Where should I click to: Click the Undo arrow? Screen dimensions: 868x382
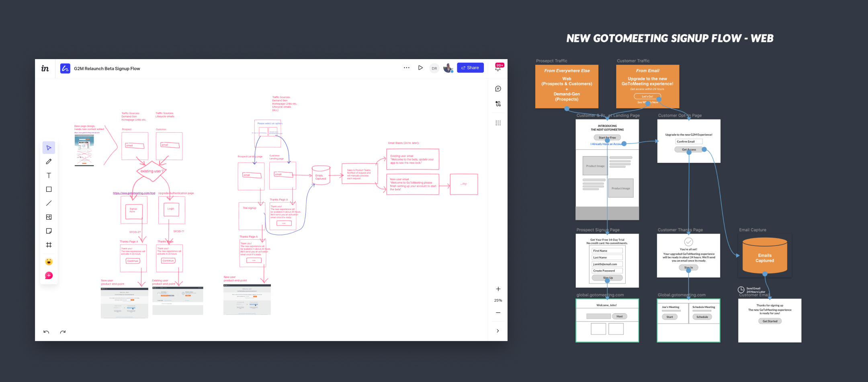tap(46, 332)
